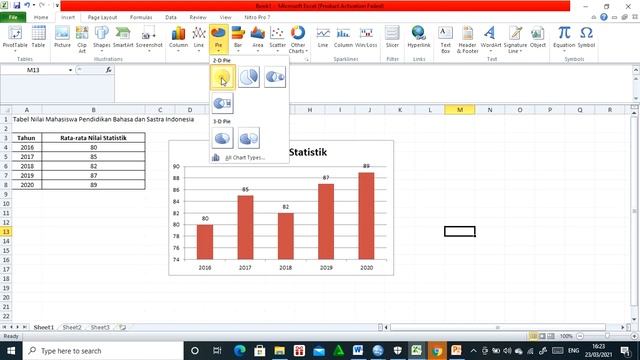Add a Header & Footer
Image resolution: width=640 pixels, height=360 pixels.
tap(467, 39)
